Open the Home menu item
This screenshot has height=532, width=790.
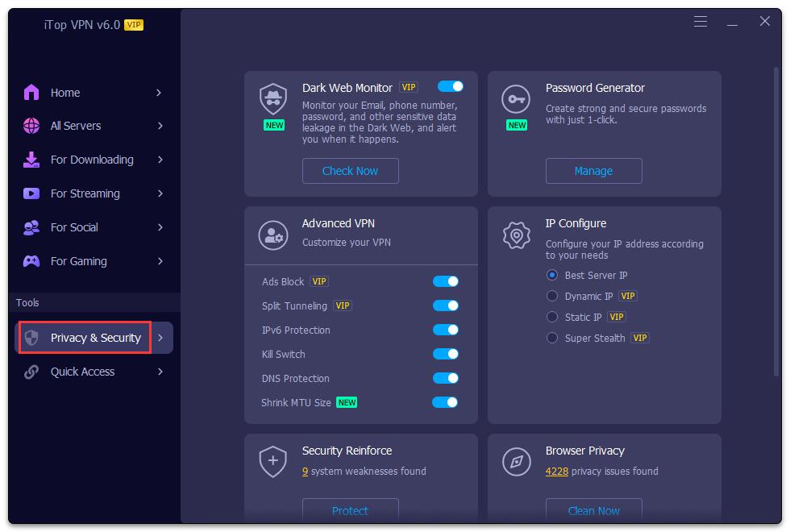point(94,93)
